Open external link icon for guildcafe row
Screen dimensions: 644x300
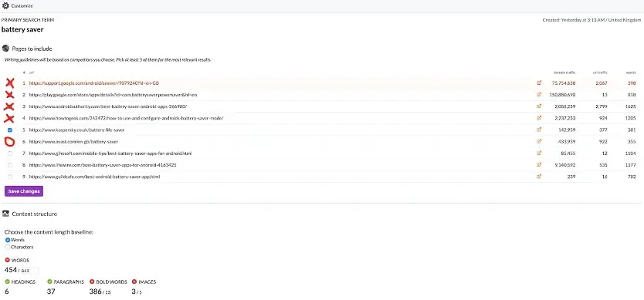539,177
